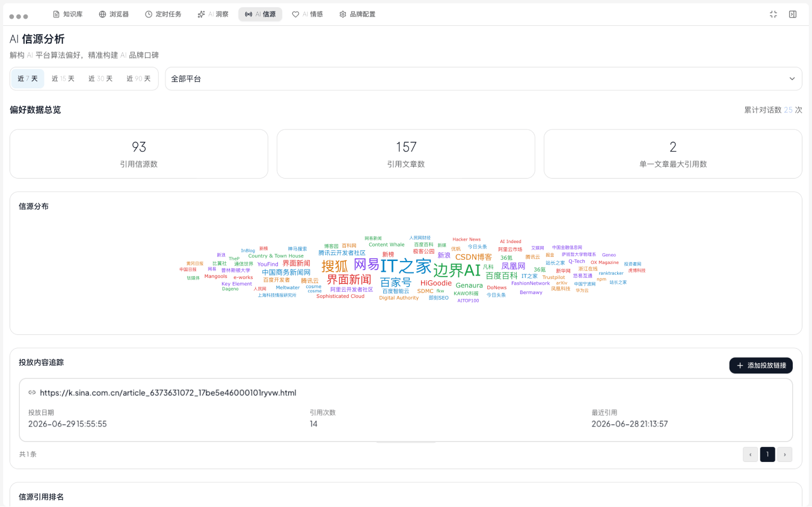Select the 近 7 天 time range
Image resolution: width=812 pixels, height=507 pixels.
click(28, 79)
